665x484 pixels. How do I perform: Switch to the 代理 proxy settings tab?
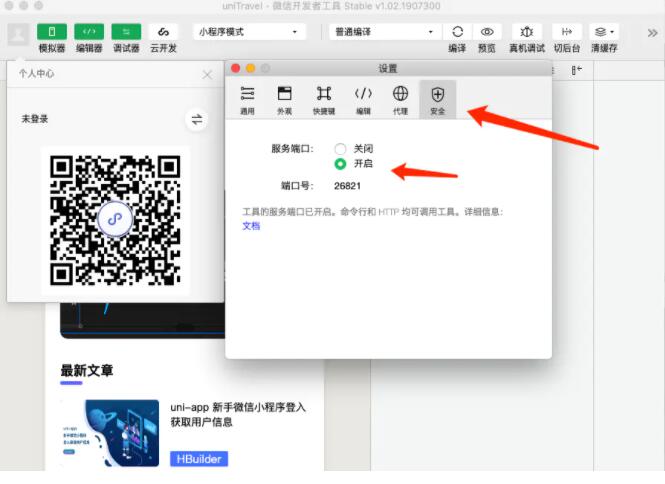400,98
